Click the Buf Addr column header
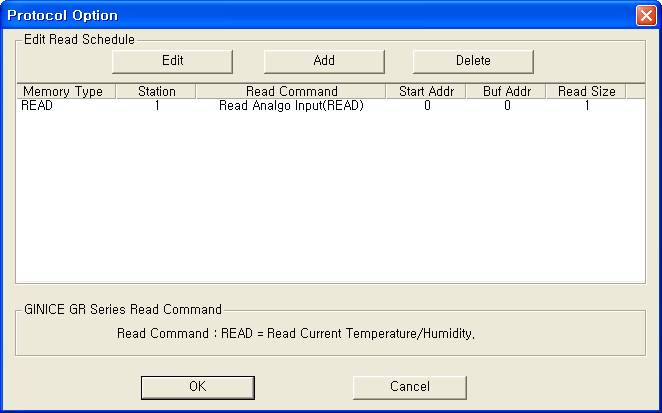Image resolution: width=662 pixels, height=413 pixels. [x=506, y=92]
